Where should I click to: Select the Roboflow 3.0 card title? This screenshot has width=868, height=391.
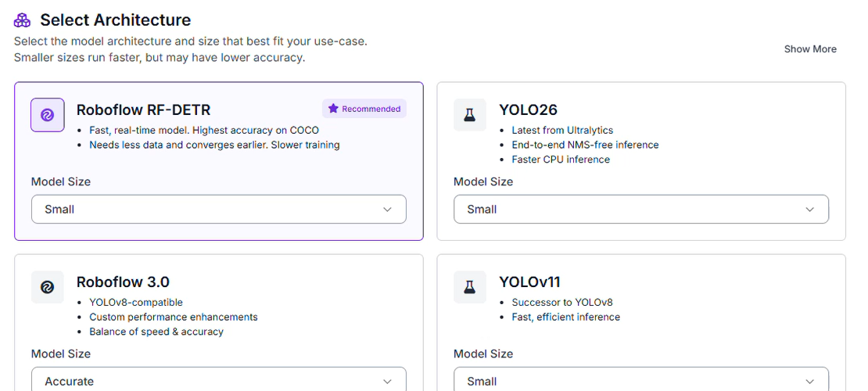tap(123, 282)
